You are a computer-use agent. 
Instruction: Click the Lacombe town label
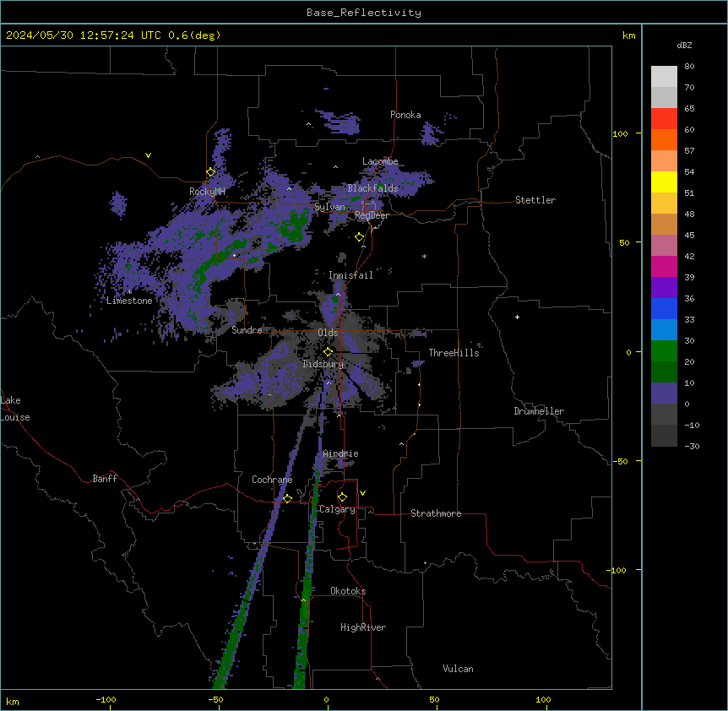[x=380, y=161]
